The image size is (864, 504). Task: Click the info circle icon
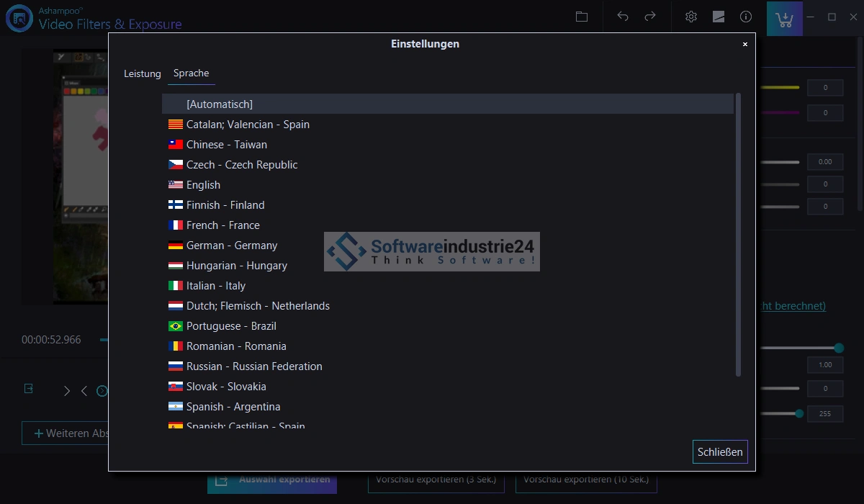point(746,17)
